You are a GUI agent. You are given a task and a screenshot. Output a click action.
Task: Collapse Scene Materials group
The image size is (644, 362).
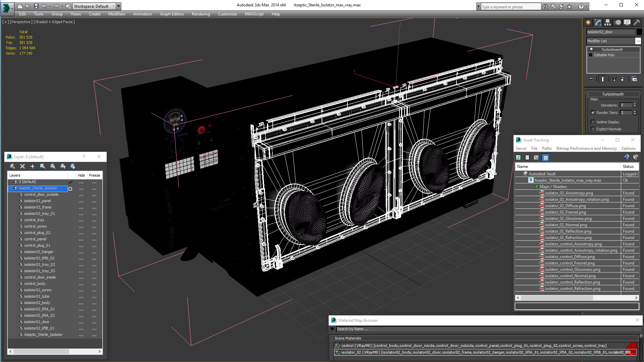332,338
